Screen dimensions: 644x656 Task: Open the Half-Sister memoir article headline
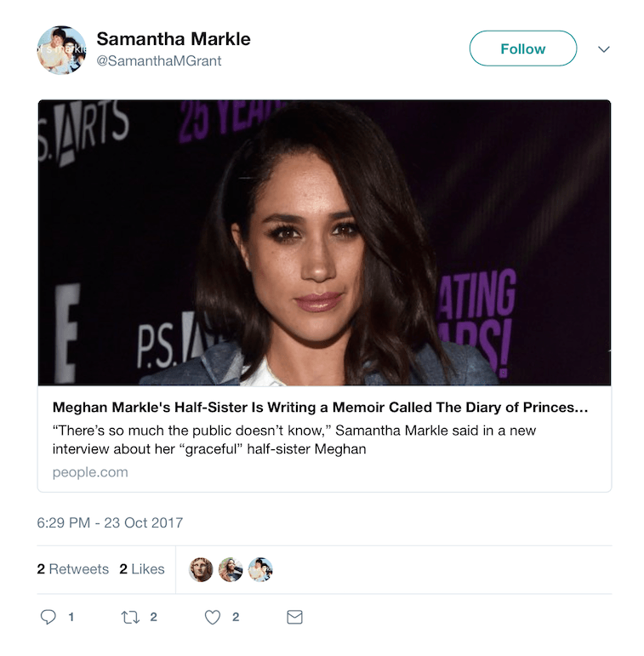320,408
